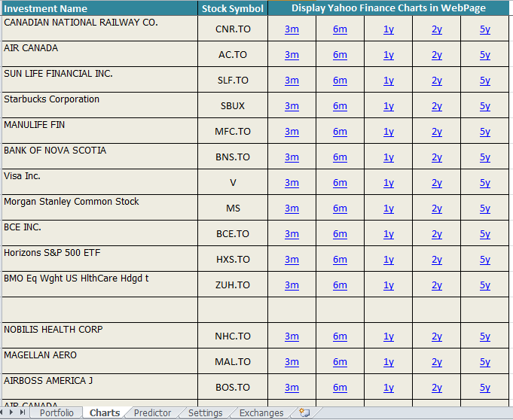The image size is (513, 420).
Task: Select the Stock Symbol header cell
Action: 233,8
